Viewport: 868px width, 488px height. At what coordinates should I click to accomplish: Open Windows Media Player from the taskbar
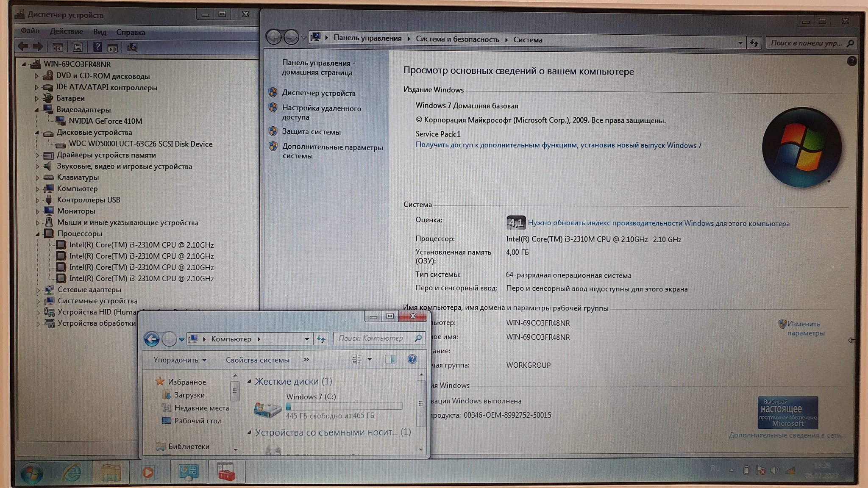point(148,472)
